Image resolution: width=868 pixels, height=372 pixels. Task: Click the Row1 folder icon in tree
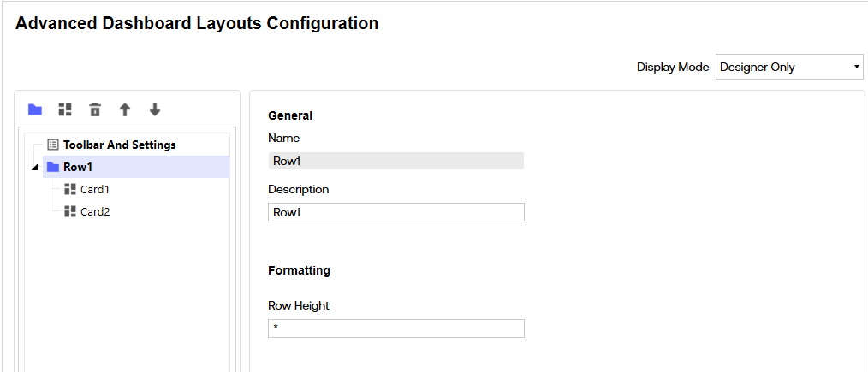tap(53, 167)
